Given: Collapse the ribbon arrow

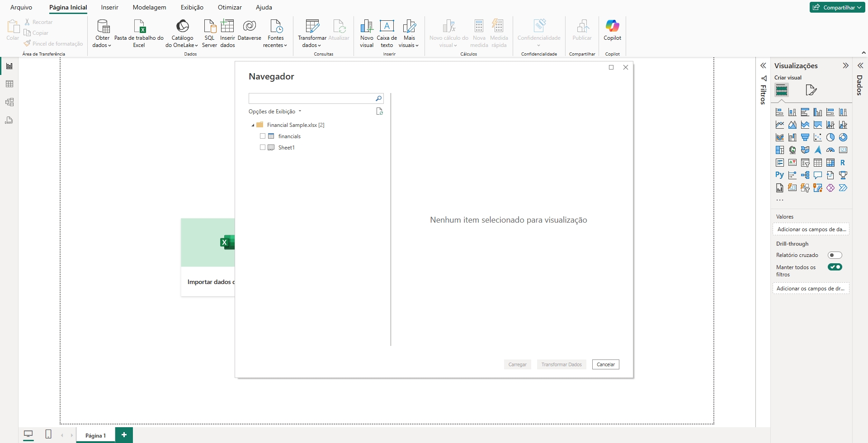Looking at the screenshot, I should (x=863, y=53).
